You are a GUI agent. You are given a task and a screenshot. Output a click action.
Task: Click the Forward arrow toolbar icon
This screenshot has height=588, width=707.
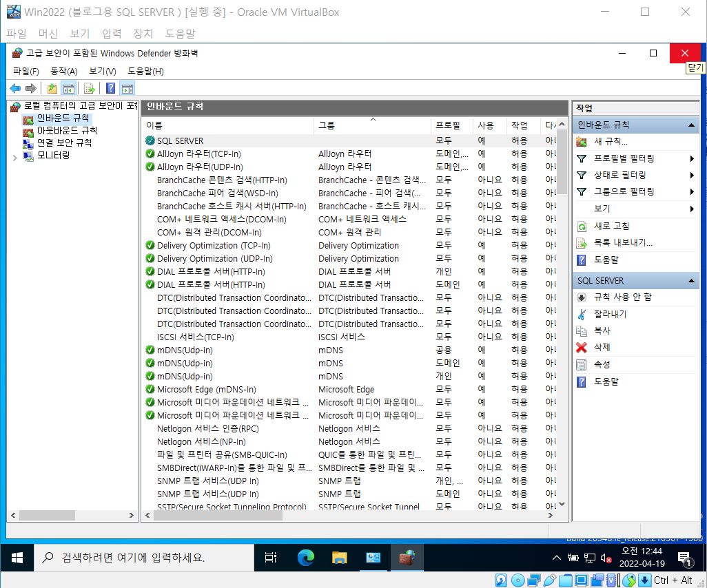31,88
